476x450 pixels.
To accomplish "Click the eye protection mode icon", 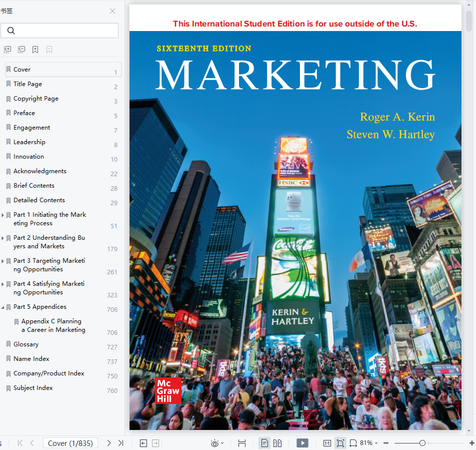I will (214, 443).
